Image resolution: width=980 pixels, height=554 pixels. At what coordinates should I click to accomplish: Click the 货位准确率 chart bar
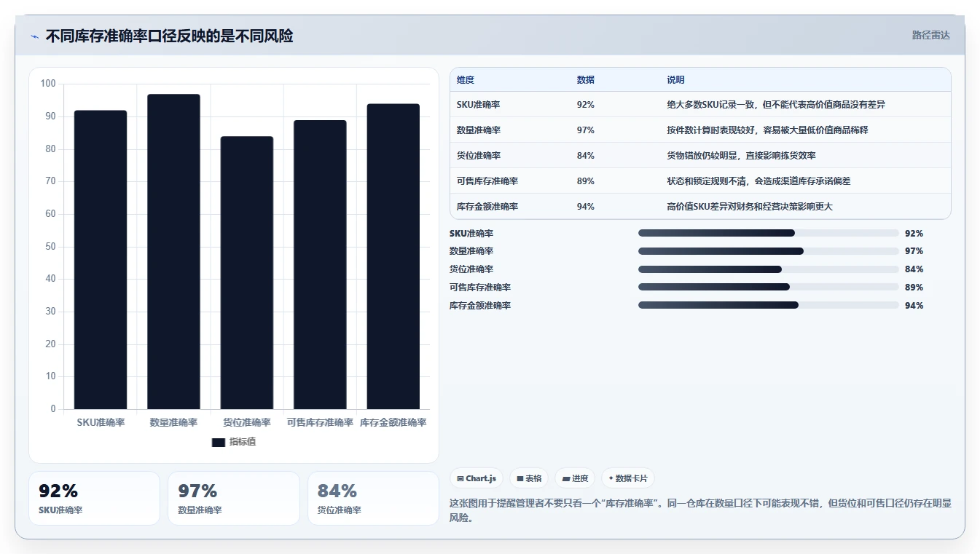(x=247, y=273)
